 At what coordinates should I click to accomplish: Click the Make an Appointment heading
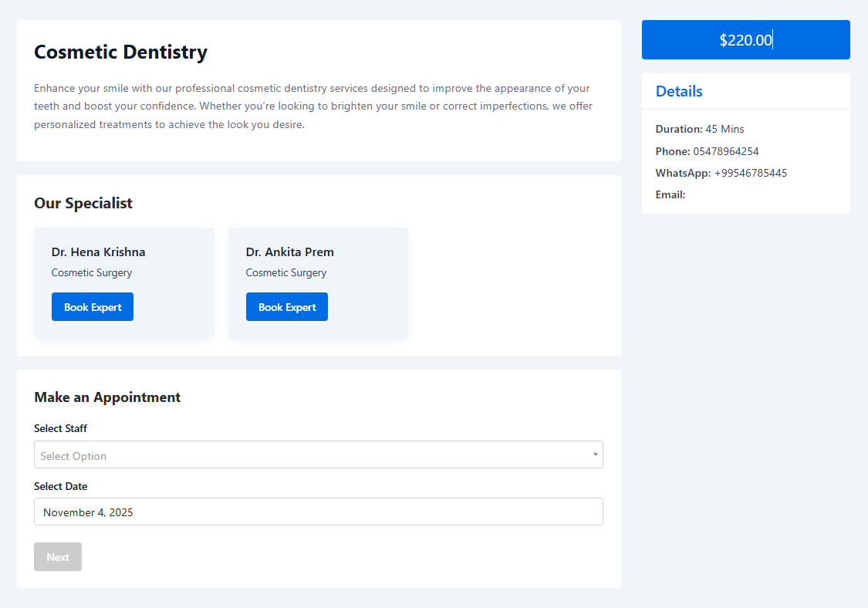107,397
